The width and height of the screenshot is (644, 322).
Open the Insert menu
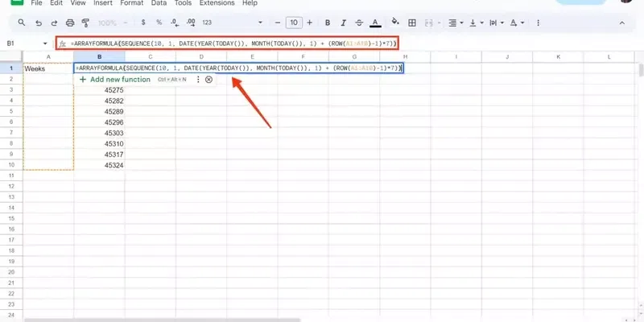(103, 3)
